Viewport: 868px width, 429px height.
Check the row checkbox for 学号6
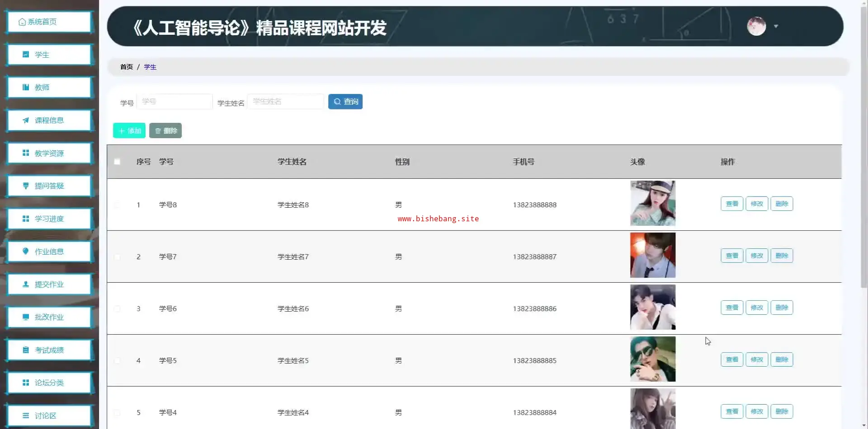pyautogui.click(x=117, y=309)
